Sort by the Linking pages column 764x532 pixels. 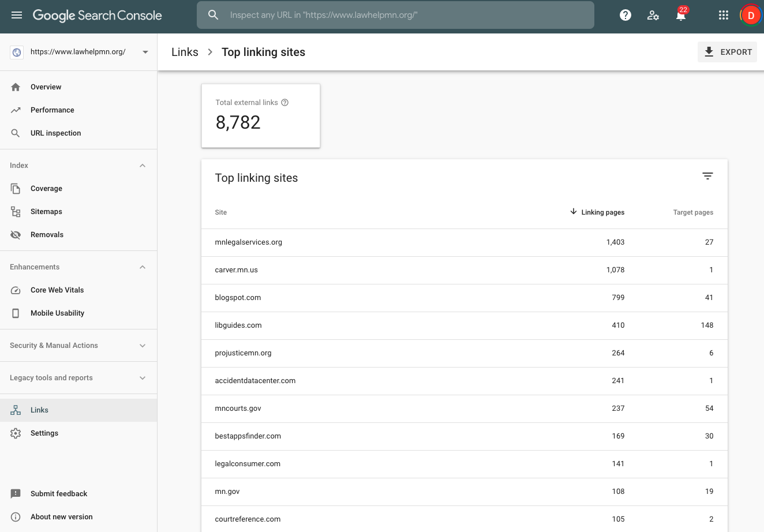point(602,212)
